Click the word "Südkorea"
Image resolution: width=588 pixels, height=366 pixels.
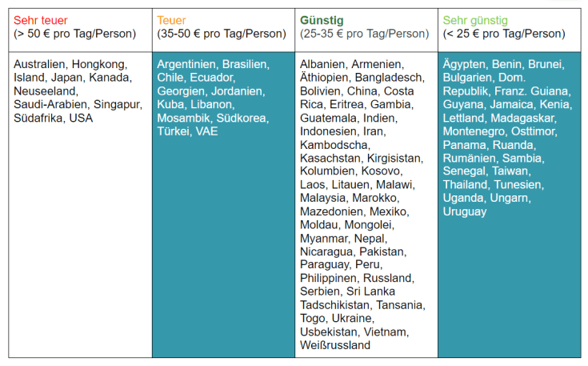click(243, 118)
